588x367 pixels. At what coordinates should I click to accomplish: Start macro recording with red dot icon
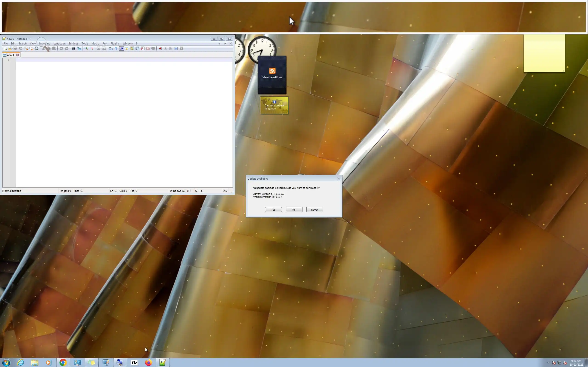click(x=160, y=49)
